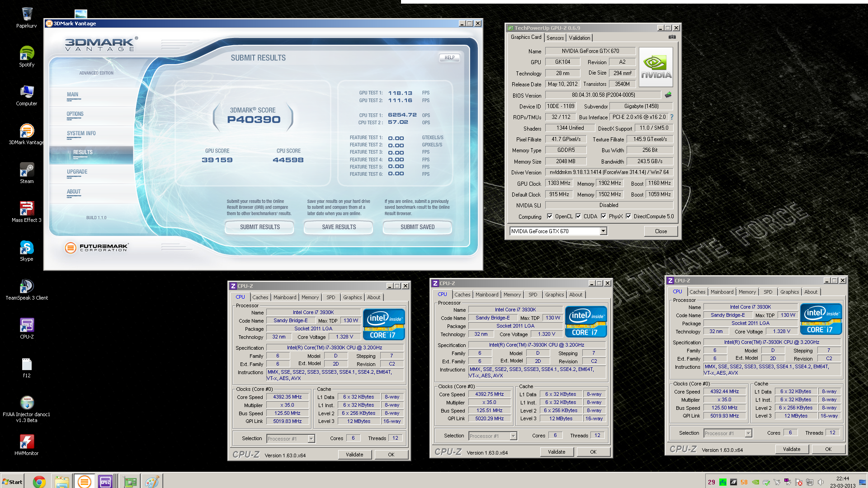Click the Start button
Image resolution: width=868 pixels, height=488 pixels.
click(12, 482)
